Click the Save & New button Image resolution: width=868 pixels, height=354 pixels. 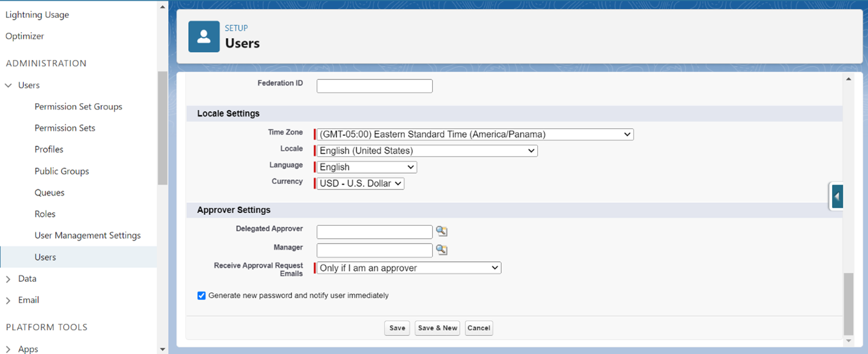(437, 328)
